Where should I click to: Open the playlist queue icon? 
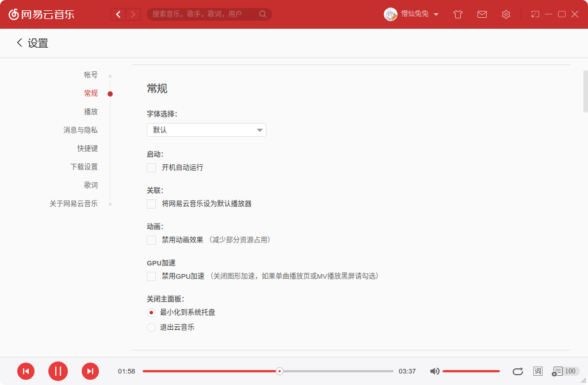coord(557,371)
